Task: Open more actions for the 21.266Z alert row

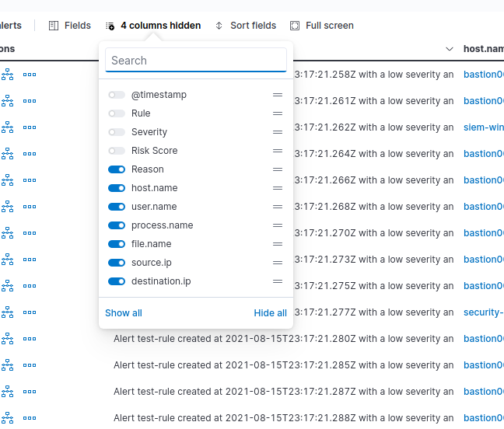Action: (x=30, y=180)
